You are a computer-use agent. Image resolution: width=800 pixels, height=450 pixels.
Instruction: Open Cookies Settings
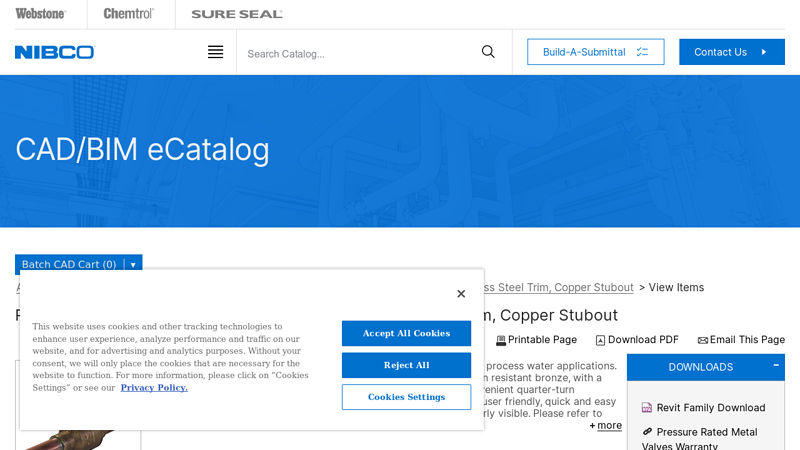pos(406,397)
